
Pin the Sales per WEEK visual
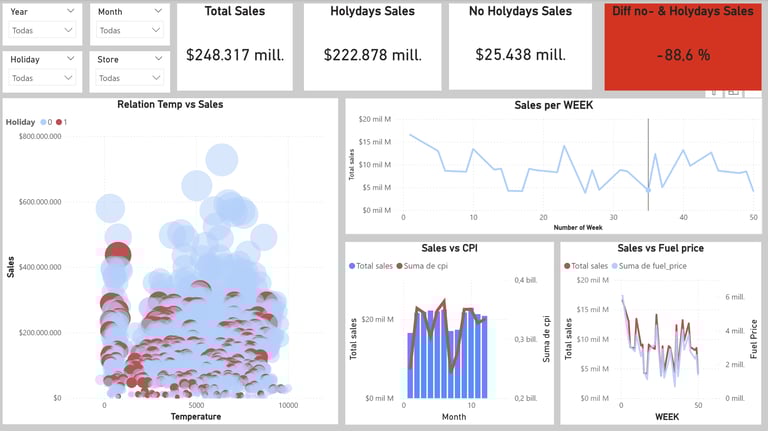[714, 93]
